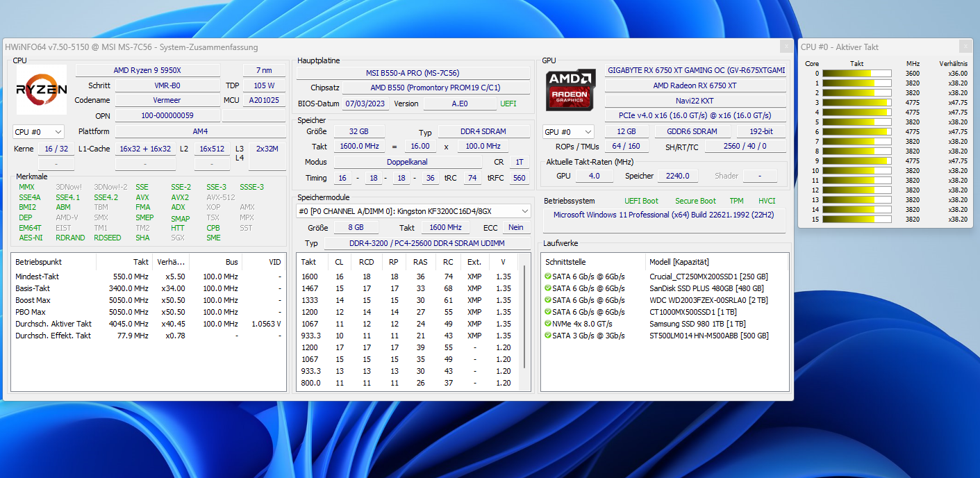980x478 pixels.
Task: Click the RAS column header
Action: click(420, 262)
